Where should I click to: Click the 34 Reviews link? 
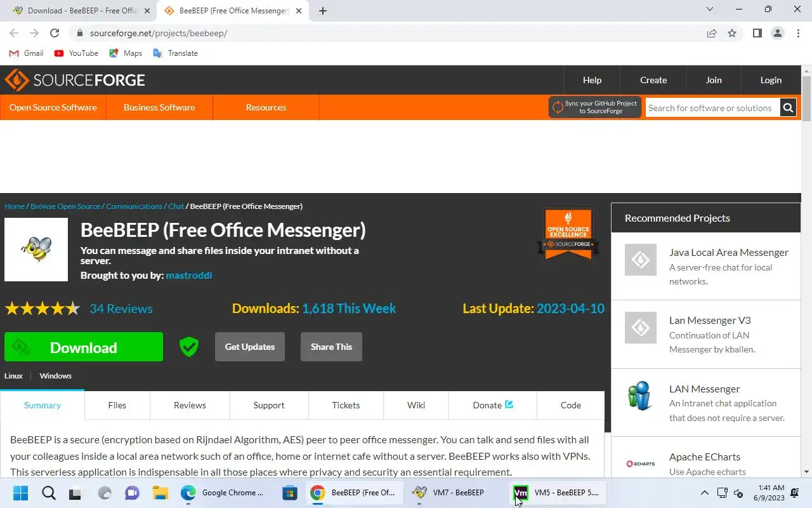coord(121,309)
